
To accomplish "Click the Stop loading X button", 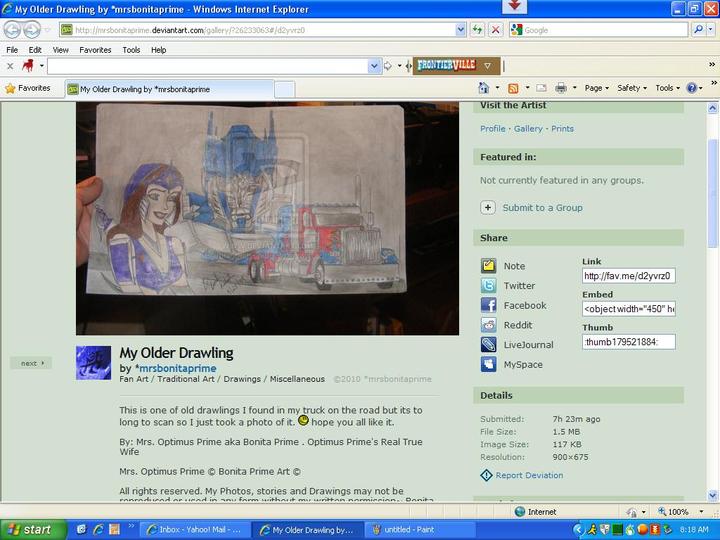I will 495,30.
